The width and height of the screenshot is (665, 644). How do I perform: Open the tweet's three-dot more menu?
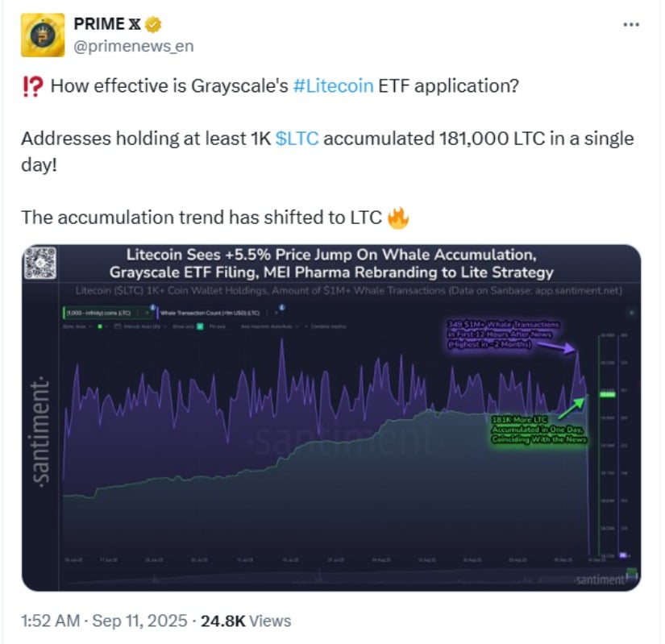[x=631, y=25]
